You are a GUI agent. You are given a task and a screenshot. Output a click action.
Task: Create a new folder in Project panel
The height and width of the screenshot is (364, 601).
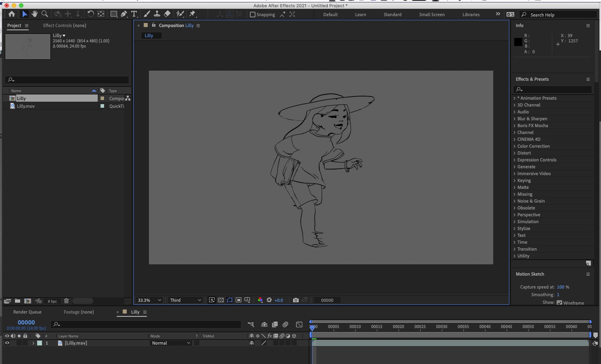pos(17,301)
